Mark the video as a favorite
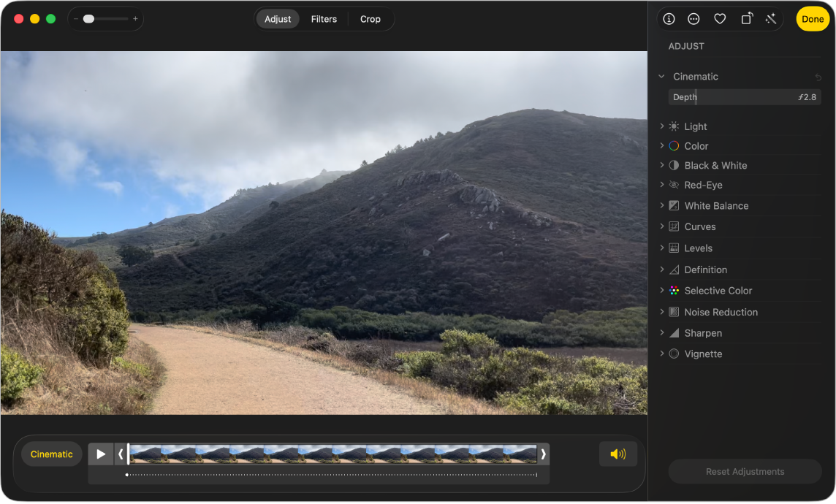The image size is (836, 504). tap(720, 19)
